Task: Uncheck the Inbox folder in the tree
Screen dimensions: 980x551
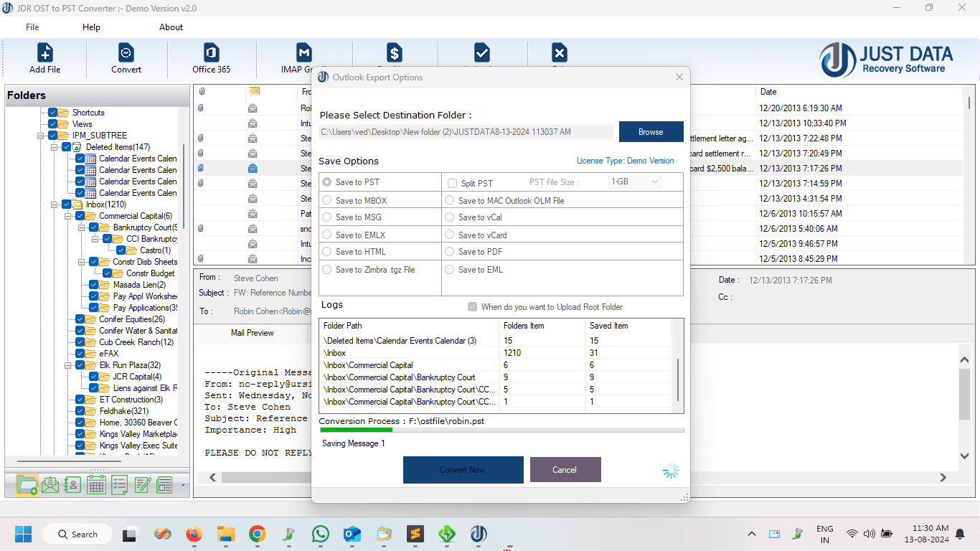Action: pyautogui.click(x=65, y=204)
